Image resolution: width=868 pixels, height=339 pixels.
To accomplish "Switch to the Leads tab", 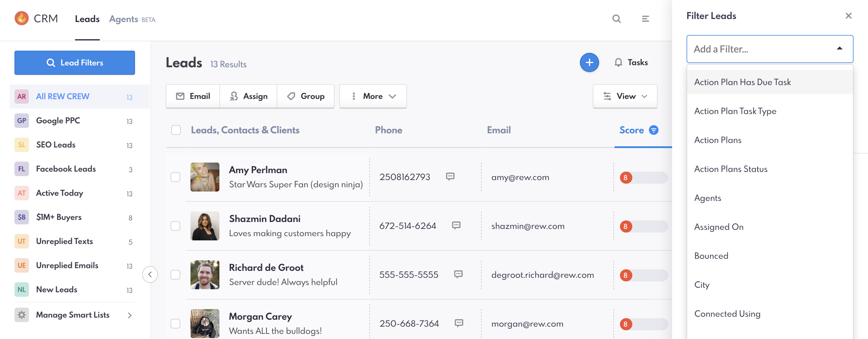I will [x=87, y=19].
